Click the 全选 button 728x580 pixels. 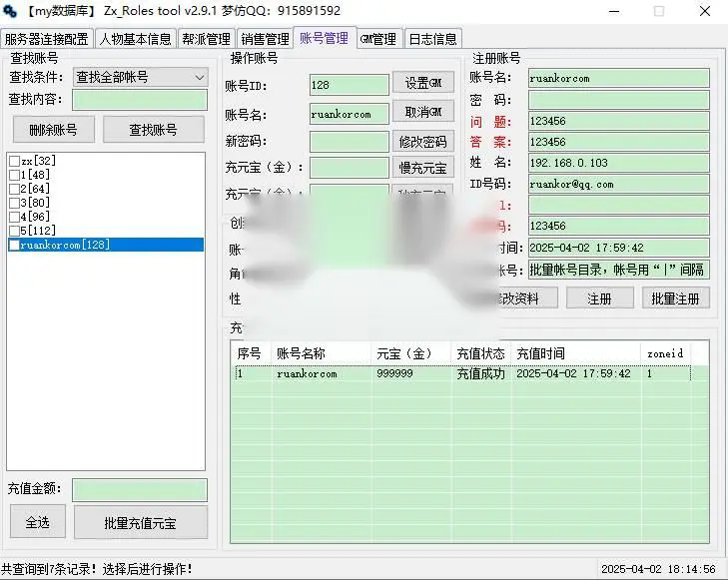click(x=38, y=522)
